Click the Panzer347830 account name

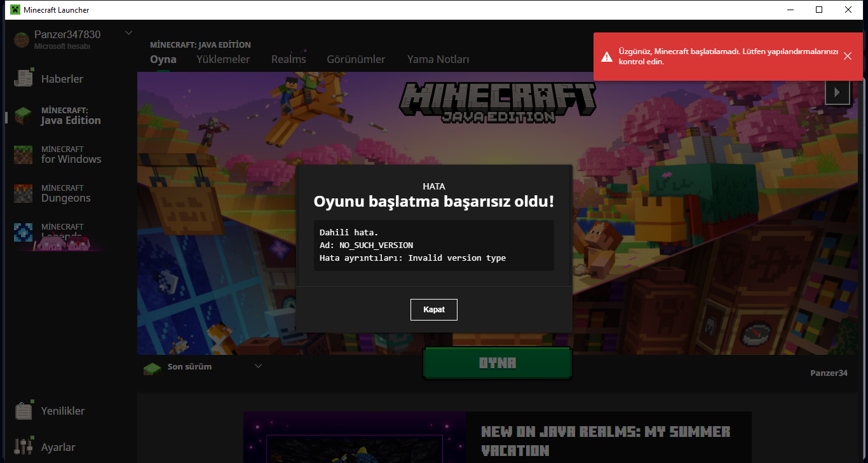click(67, 34)
